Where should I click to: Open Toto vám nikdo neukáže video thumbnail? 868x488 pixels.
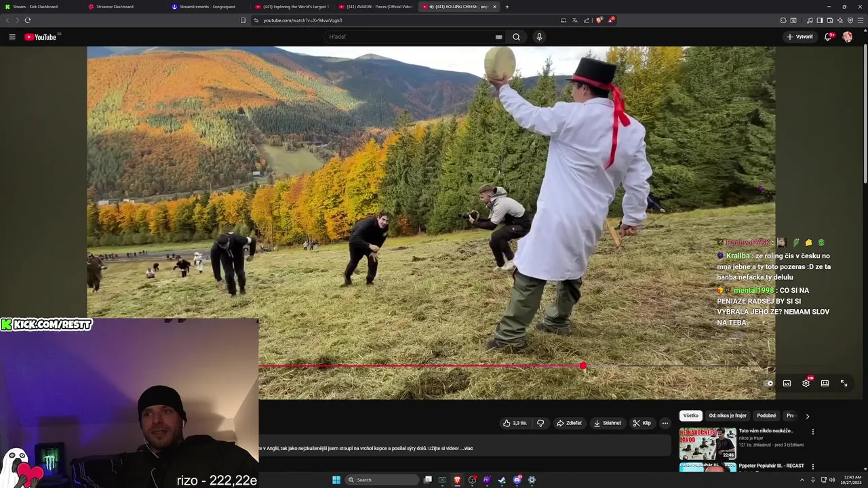[x=708, y=443]
